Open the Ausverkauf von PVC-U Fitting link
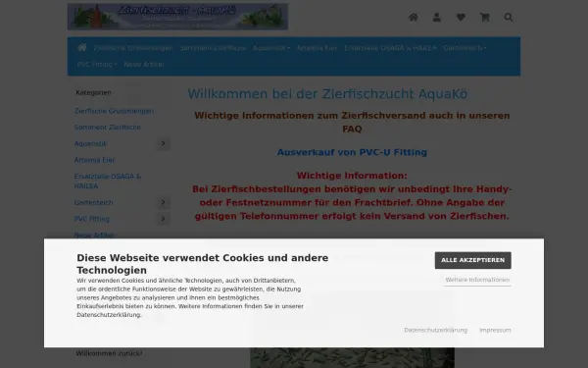The height and width of the screenshot is (368, 588). tap(352, 152)
